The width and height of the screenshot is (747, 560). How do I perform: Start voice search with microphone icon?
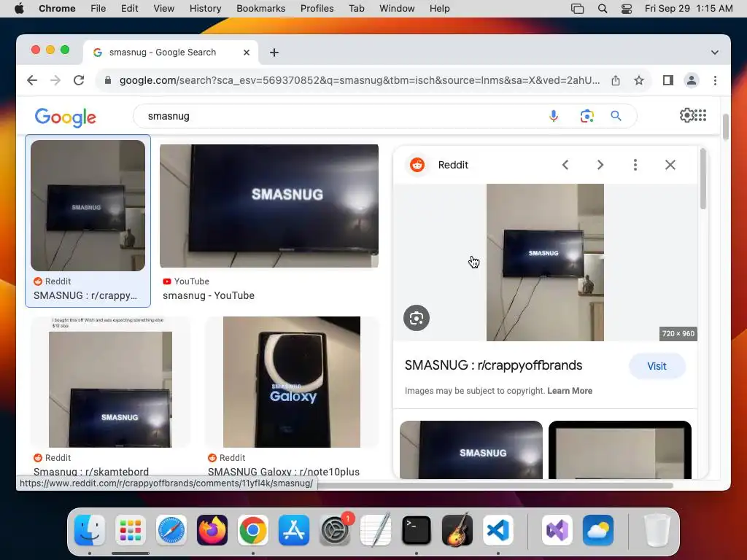click(x=554, y=116)
